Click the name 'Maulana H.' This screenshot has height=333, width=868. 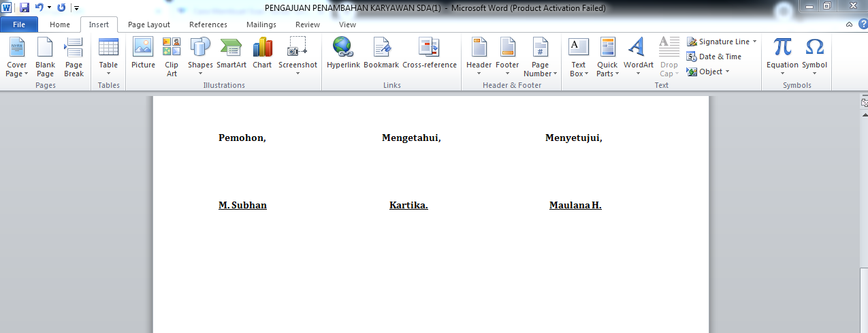pyautogui.click(x=575, y=205)
